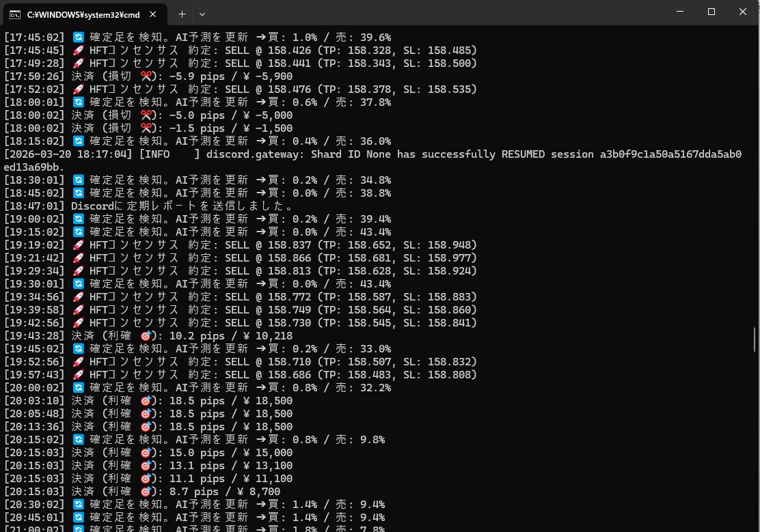Expand the new tab profile dropdown chevron
760x532 pixels.
202,14
